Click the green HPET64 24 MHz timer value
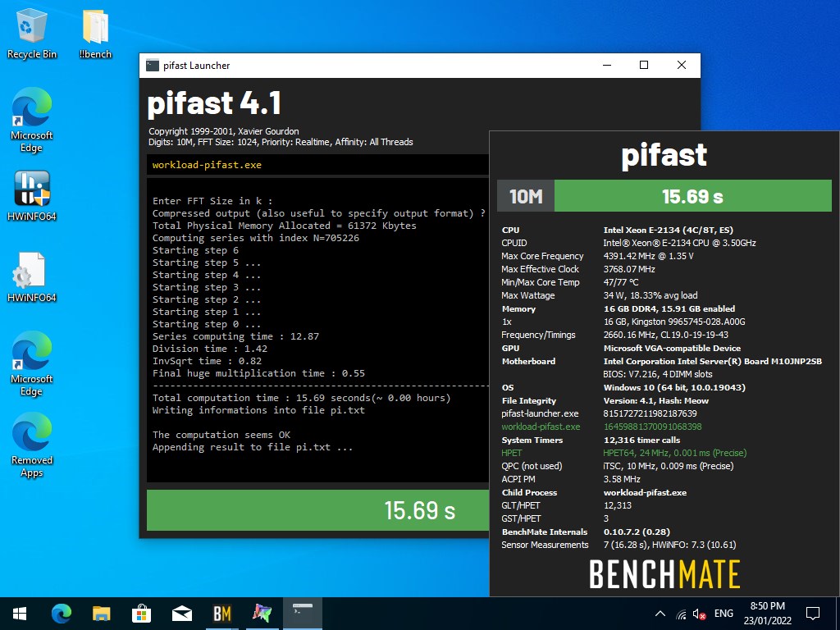Image resolution: width=840 pixels, height=630 pixels. tap(675, 453)
